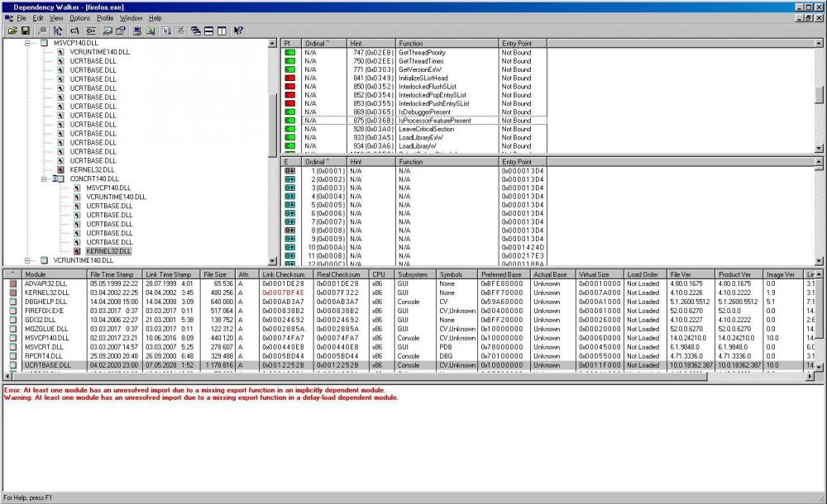Click the Cascade windows toolbar icon
Viewport: 827px width, 504px height.
[x=195, y=31]
